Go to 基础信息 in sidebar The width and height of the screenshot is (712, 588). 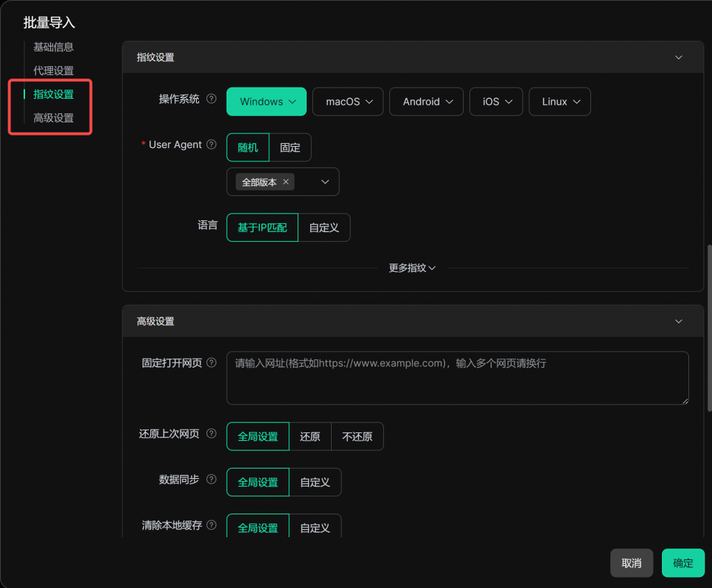coord(54,47)
